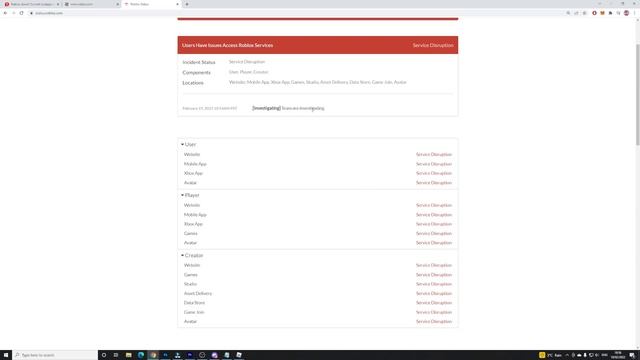Select the Roblox Status tab
The height and width of the screenshot is (360, 640).
151,4
